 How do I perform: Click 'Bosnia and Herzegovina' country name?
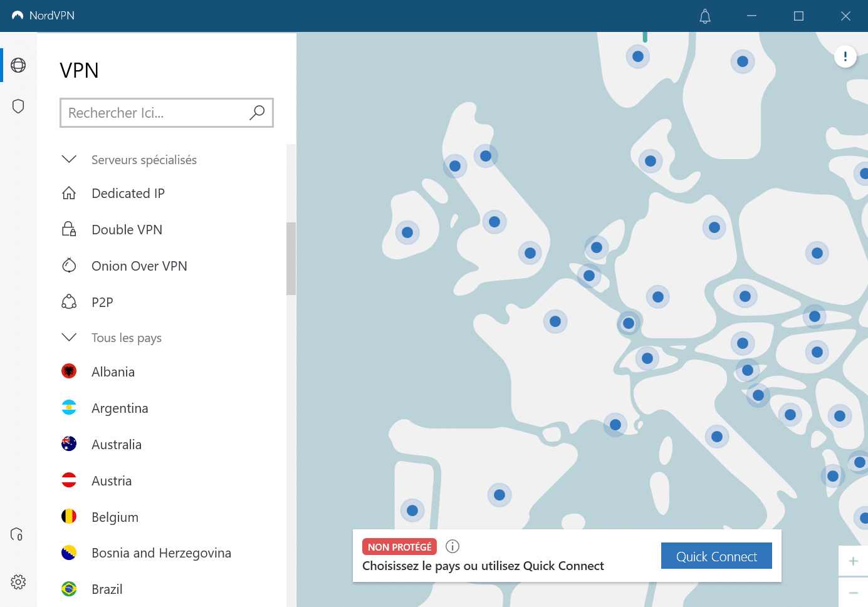click(x=162, y=553)
